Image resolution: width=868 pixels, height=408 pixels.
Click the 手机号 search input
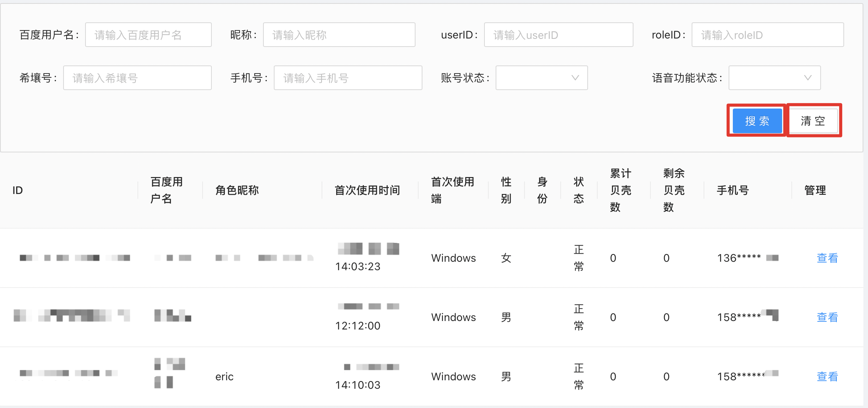pyautogui.click(x=348, y=78)
